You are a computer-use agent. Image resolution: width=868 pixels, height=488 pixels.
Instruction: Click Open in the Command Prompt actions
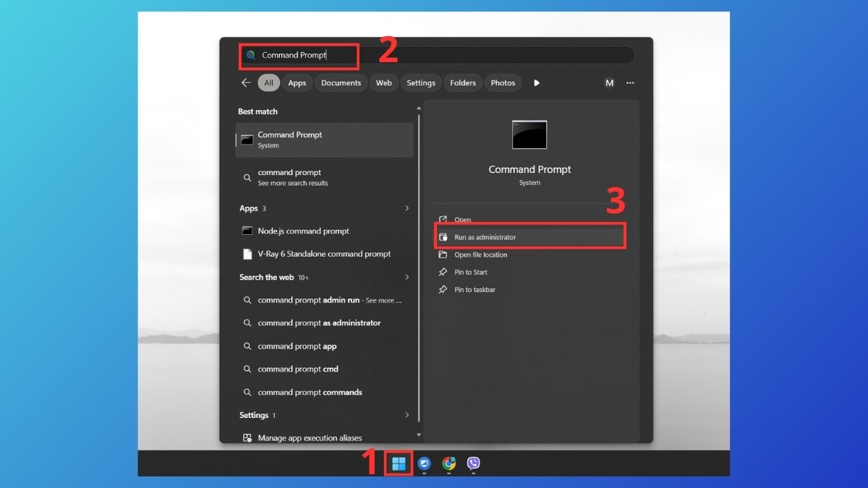click(529, 220)
